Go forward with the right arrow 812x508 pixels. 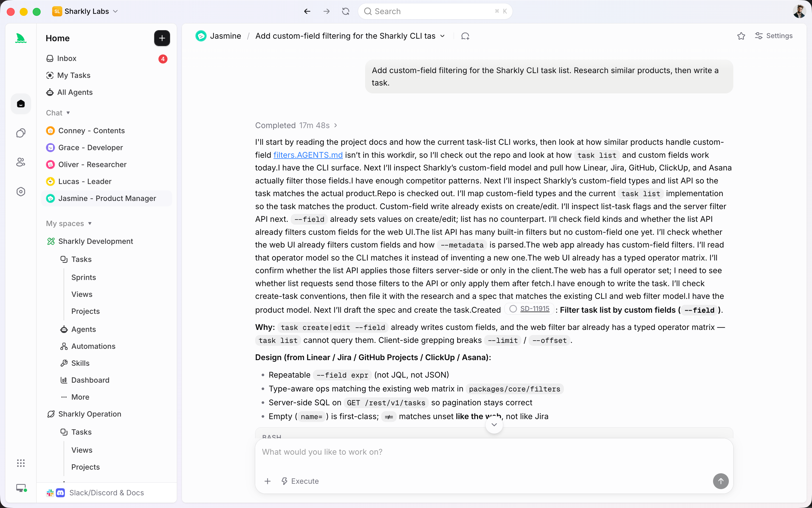(x=326, y=11)
